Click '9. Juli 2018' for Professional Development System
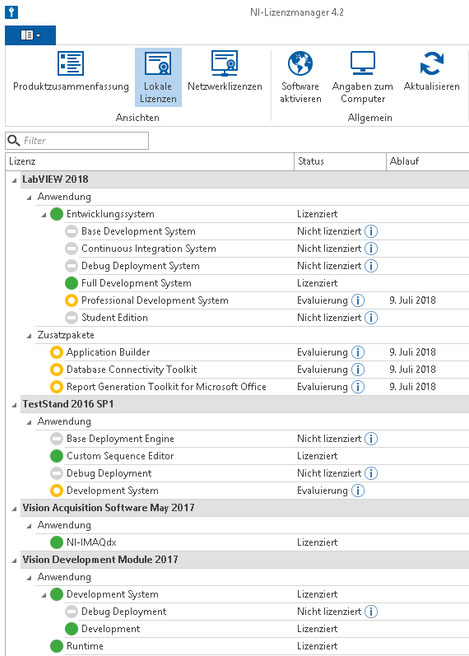This screenshot has height=656, width=469. point(413,300)
